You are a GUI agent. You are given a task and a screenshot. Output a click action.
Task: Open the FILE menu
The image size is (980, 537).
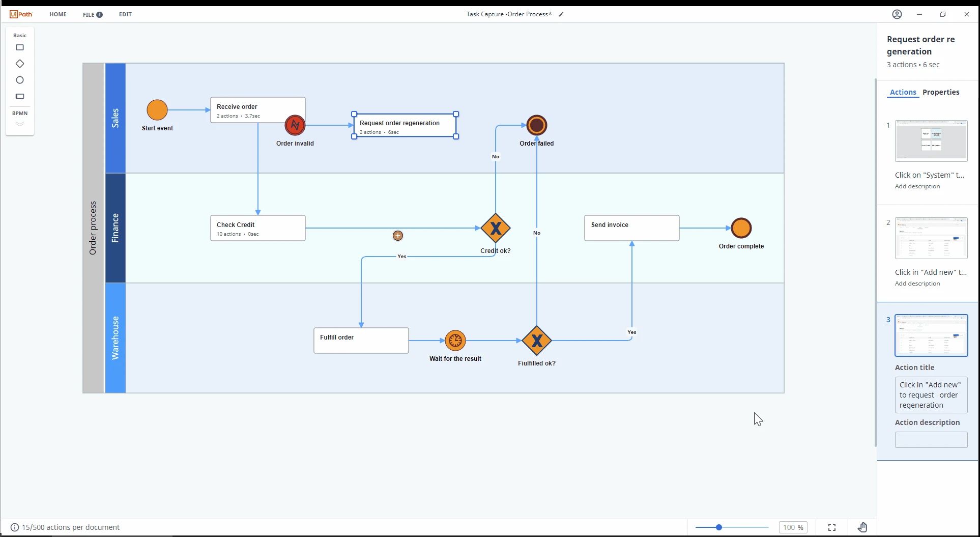[x=93, y=14]
